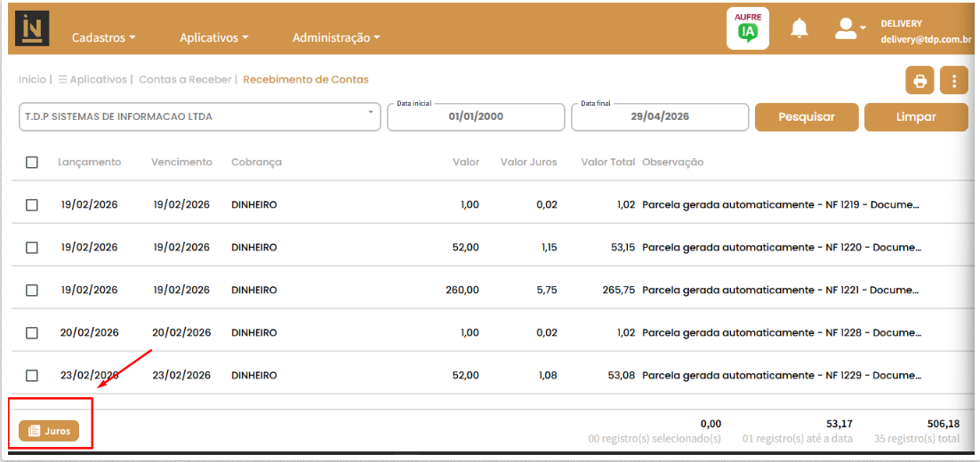Click the Data inicial date field
This screenshot has width=980, height=462.
tap(477, 116)
